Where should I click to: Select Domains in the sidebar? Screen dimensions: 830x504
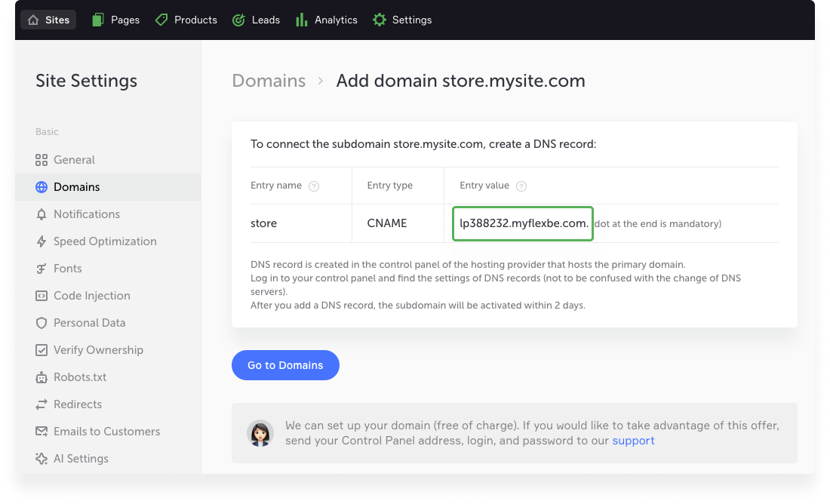76,187
